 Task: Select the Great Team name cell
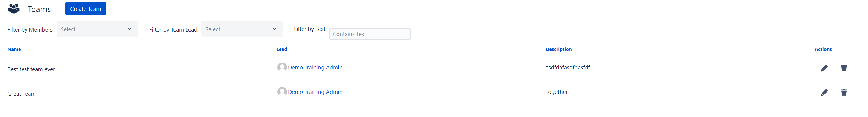(x=21, y=94)
